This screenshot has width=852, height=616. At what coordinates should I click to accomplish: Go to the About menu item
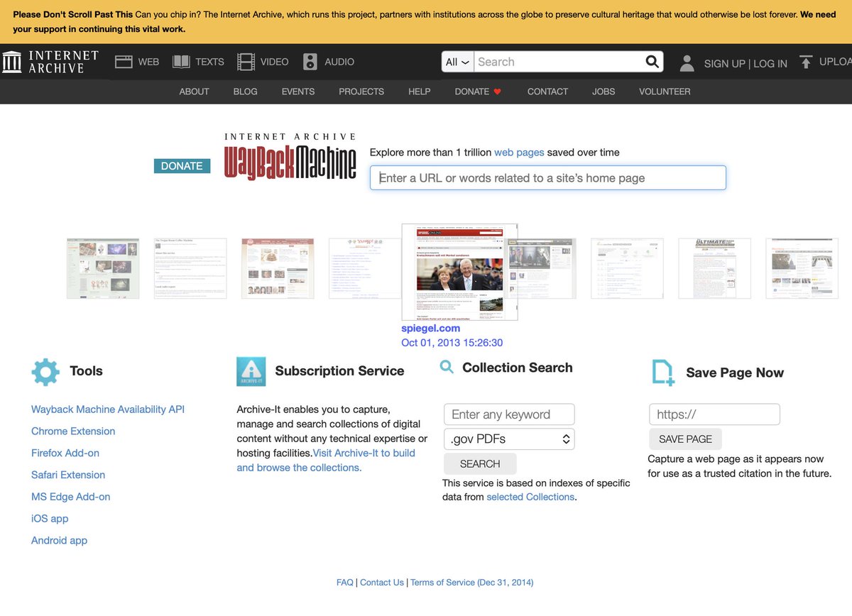coord(194,92)
